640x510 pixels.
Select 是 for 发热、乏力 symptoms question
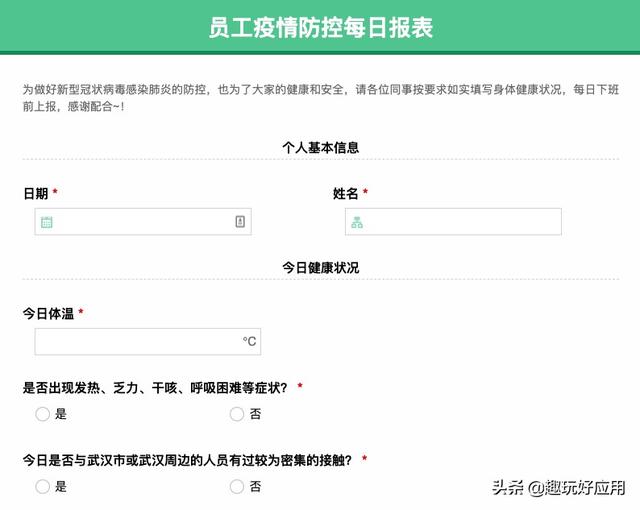click(42, 414)
